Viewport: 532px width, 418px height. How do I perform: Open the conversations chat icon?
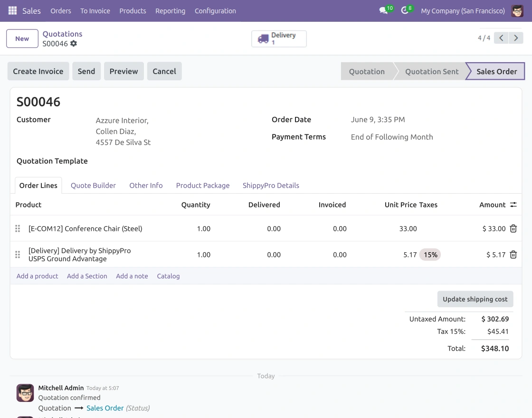pos(383,10)
